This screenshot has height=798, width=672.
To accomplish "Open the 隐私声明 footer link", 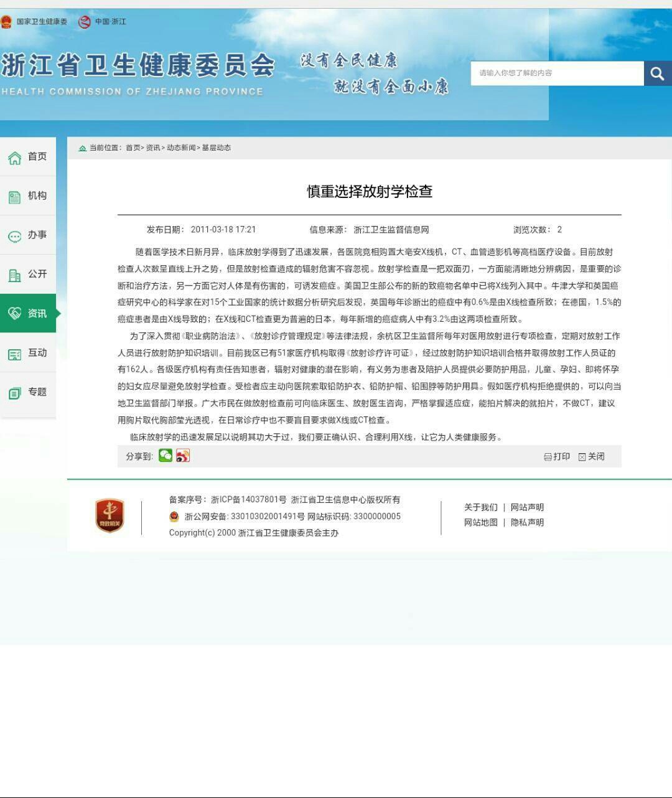I will (x=527, y=523).
